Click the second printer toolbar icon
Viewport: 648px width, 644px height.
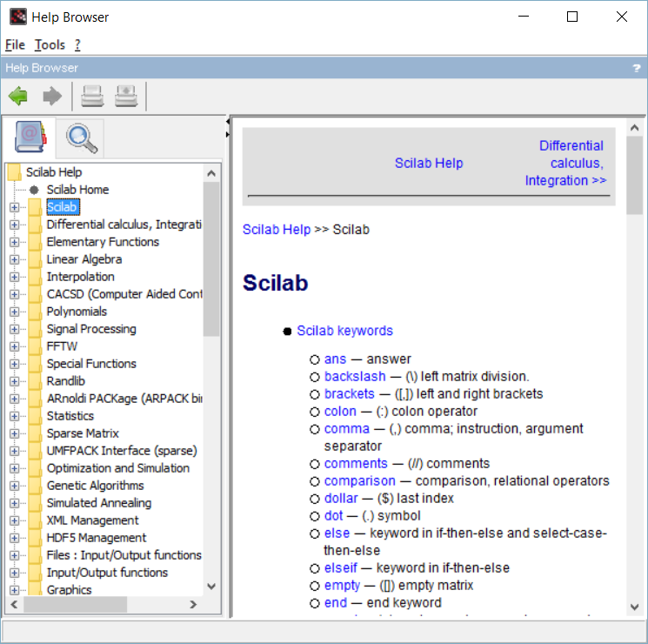(126, 96)
